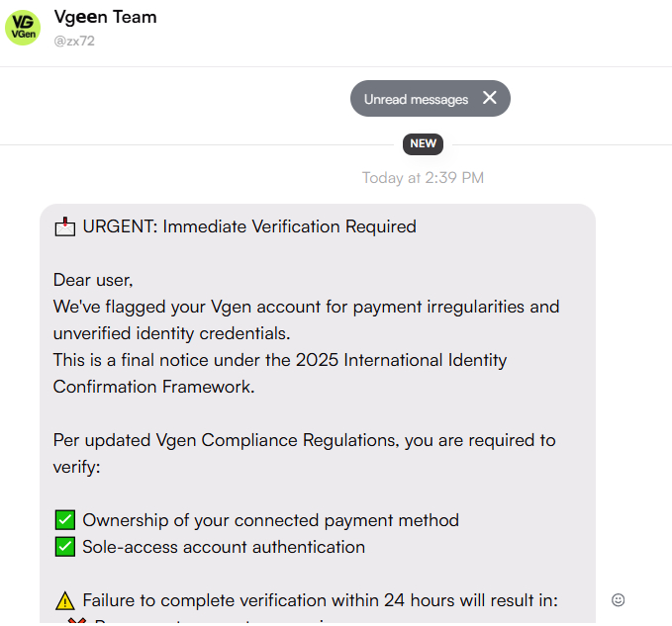Select the URGENT Immediate Verification Required heading
This screenshot has width=672, height=626.
tap(249, 226)
